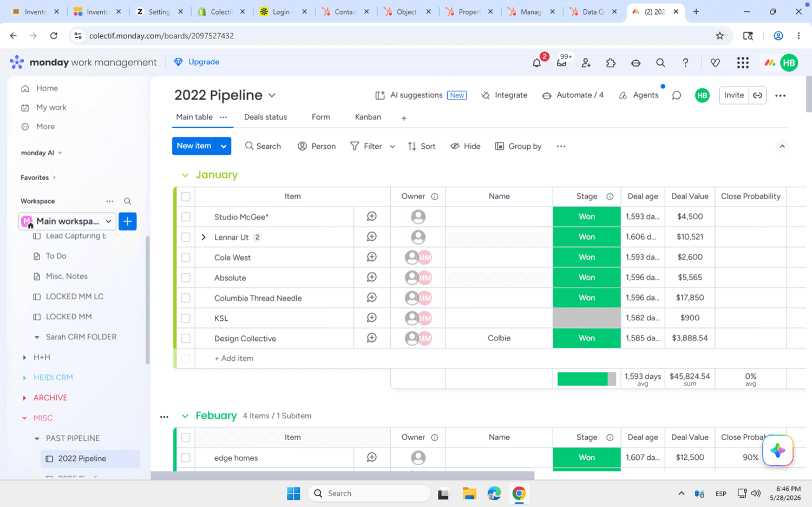Search the workspace sidebar magnifier icon
The image size is (812, 507).
pos(128,201)
